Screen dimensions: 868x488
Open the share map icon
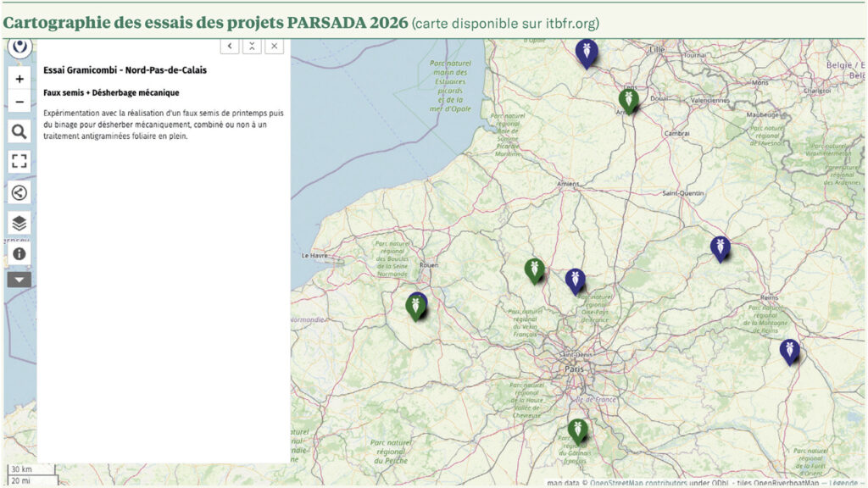click(x=19, y=192)
